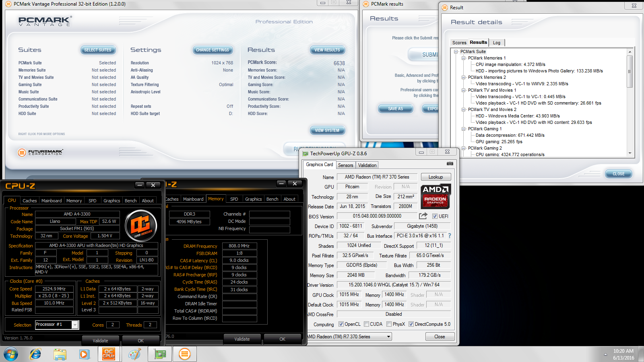Collapse the PCMark TV and Movies 2 node
This screenshot has width=644, height=362.
[x=464, y=109]
